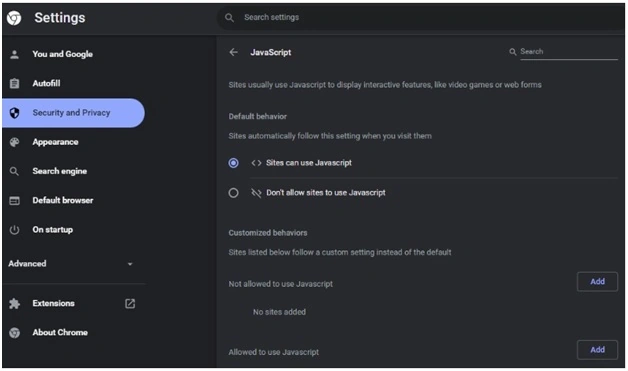Click the person icon for You and Google

click(x=14, y=54)
